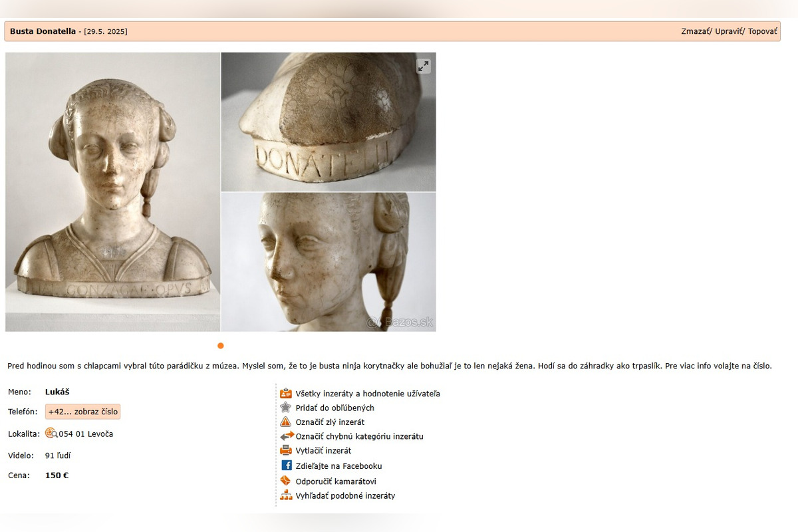This screenshot has height=532, width=798.
Task: Click the user ads and ratings icon
Action: (286, 393)
